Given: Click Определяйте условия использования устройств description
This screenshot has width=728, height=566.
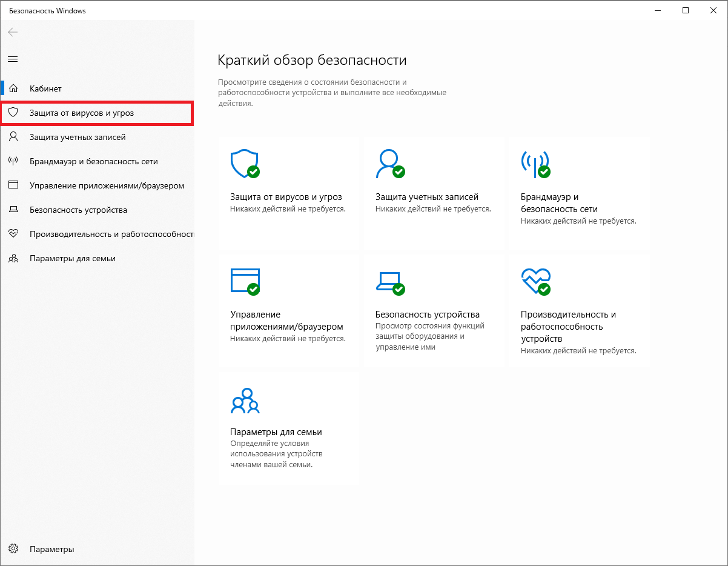Looking at the screenshot, I should pos(276,454).
